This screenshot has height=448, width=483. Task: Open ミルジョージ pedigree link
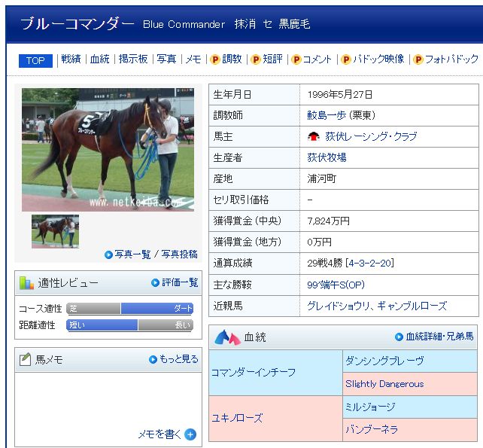coord(370,407)
